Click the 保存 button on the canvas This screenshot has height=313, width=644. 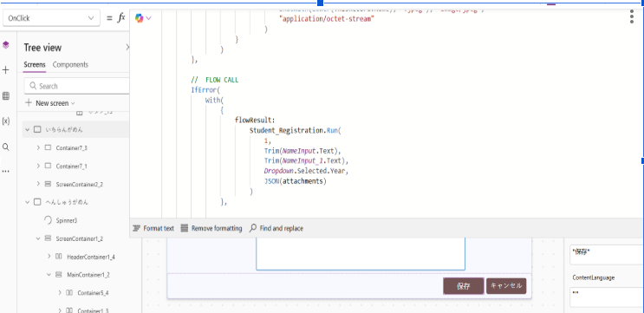[464, 286]
